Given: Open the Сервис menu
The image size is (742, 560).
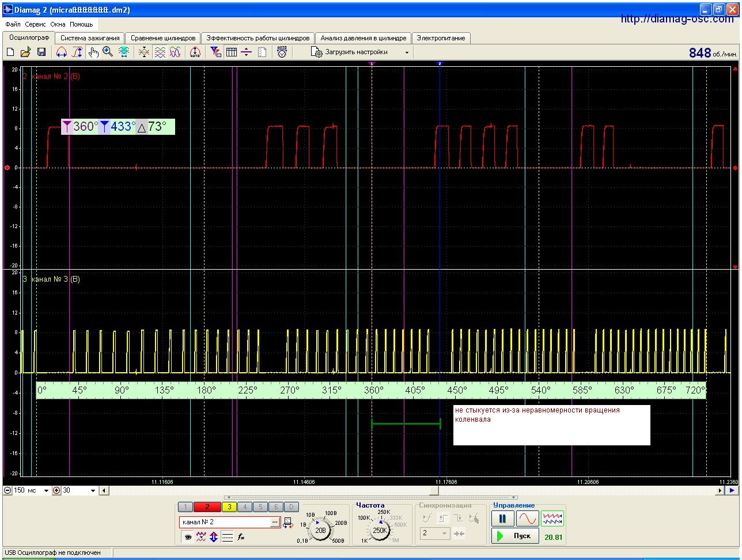Looking at the screenshot, I should click(36, 25).
